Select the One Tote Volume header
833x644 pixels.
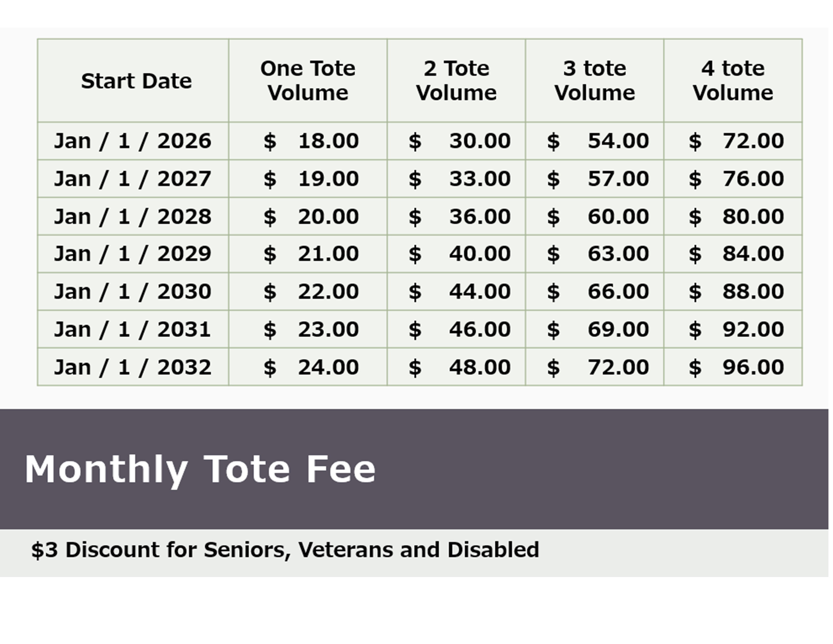(x=308, y=81)
